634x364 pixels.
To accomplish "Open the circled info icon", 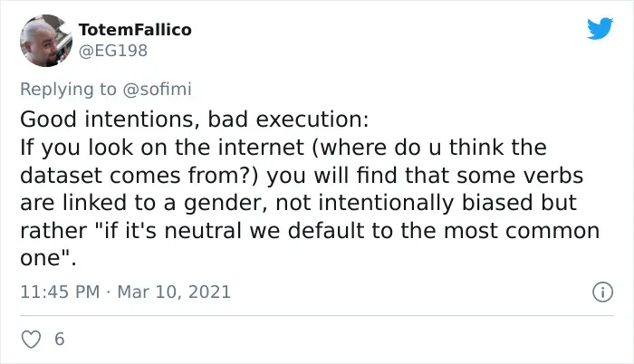I will pyautogui.click(x=602, y=292).
